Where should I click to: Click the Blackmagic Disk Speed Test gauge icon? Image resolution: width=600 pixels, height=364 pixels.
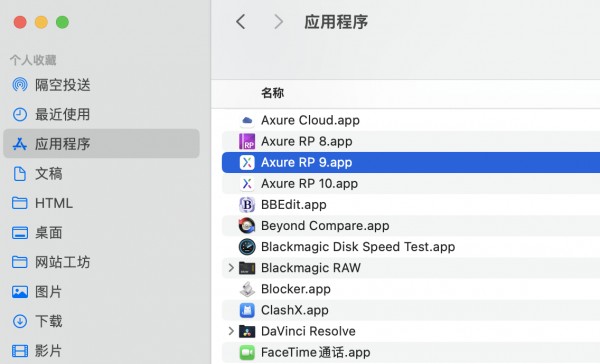(x=247, y=247)
